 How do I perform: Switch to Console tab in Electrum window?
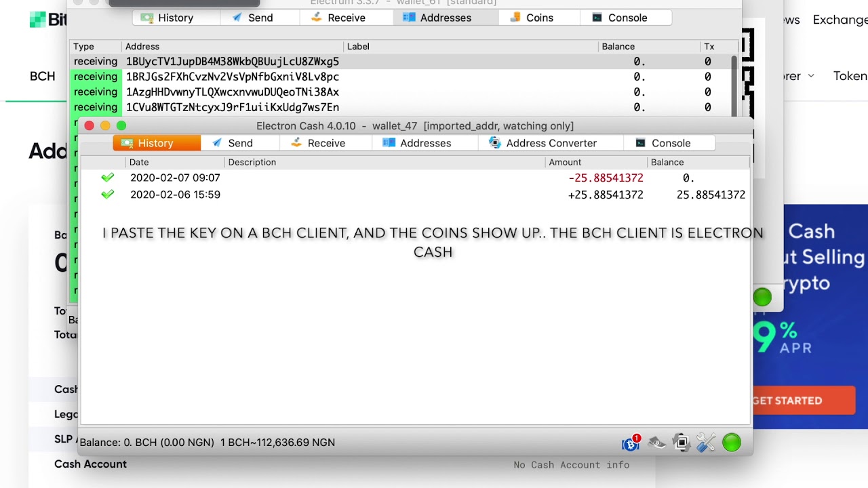(x=626, y=18)
